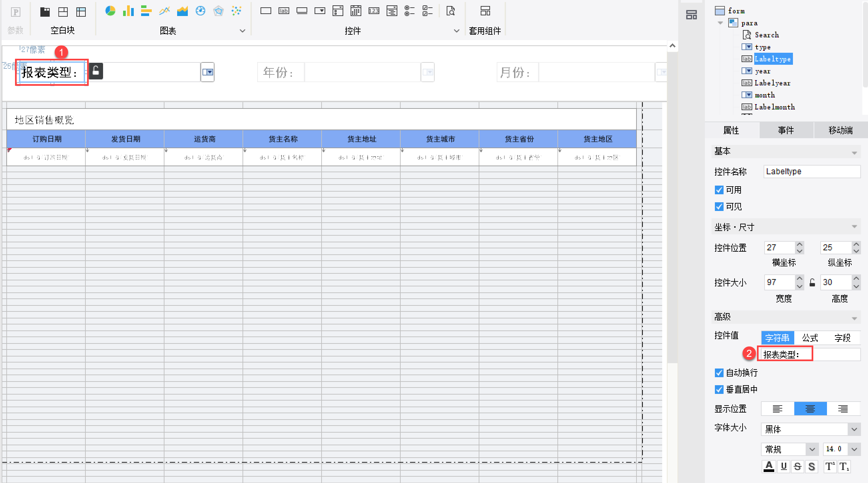The image size is (868, 483).
Task: Open the 14.0 font size dropdown
Action: tap(854, 449)
